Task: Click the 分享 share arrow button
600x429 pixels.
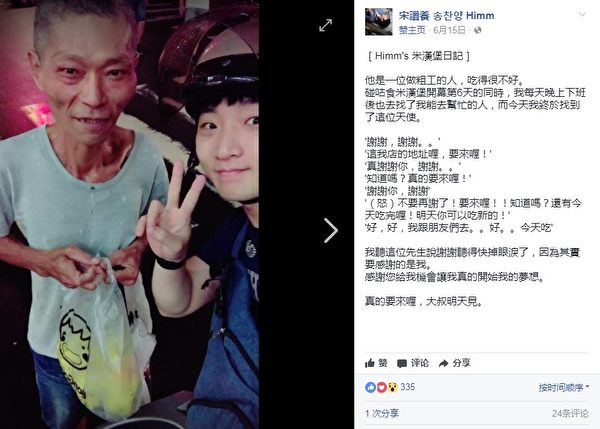Action: click(454, 363)
